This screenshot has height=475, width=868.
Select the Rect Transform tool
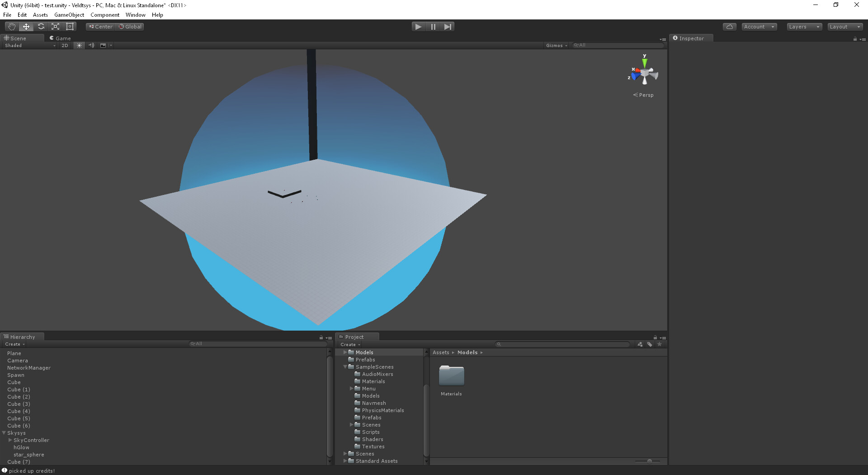point(69,26)
